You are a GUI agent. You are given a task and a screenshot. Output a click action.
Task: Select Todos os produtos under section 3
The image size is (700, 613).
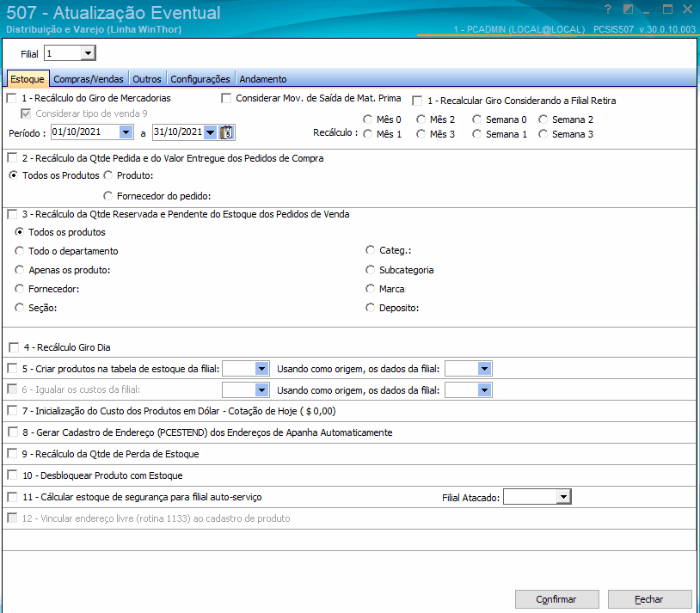[19, 232]
